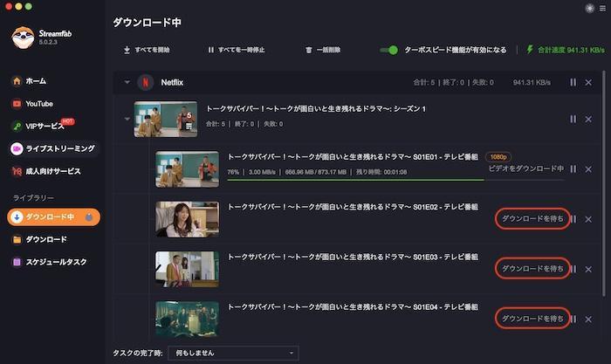Toggle the turbo speed switch
The image size is (611, 364).
point(389,50)
